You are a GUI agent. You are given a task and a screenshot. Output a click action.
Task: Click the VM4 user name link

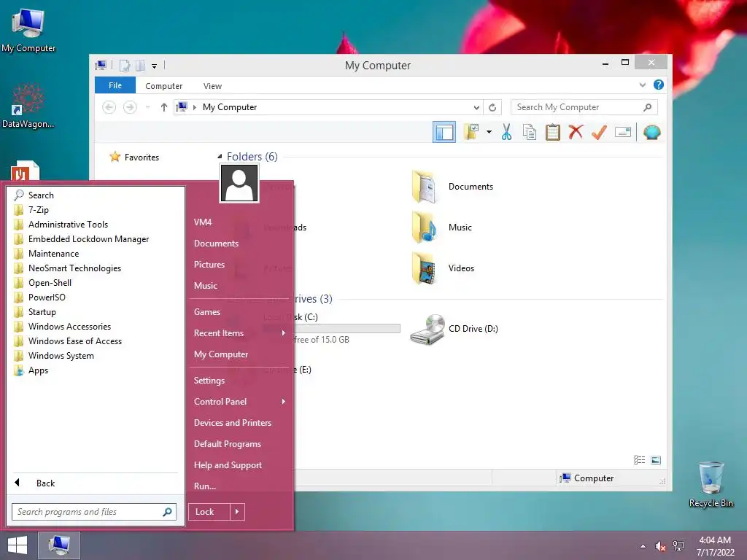(x=203, y=222)
